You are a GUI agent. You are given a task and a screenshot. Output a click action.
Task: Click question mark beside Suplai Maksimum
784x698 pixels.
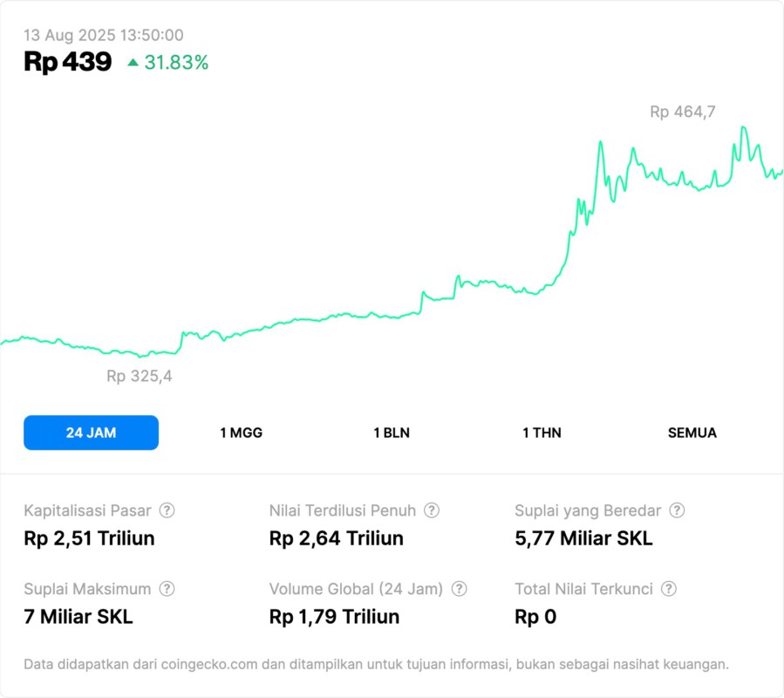[167, 589]
